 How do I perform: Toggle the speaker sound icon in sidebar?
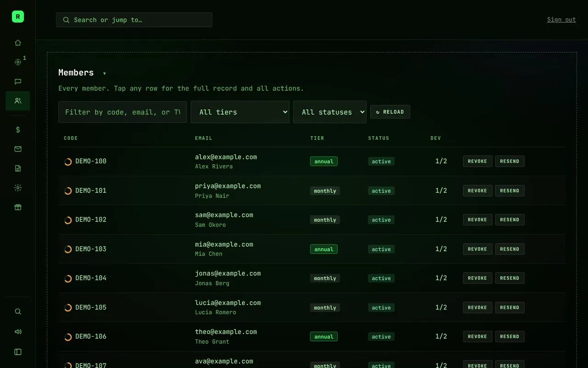coord(18,332)
